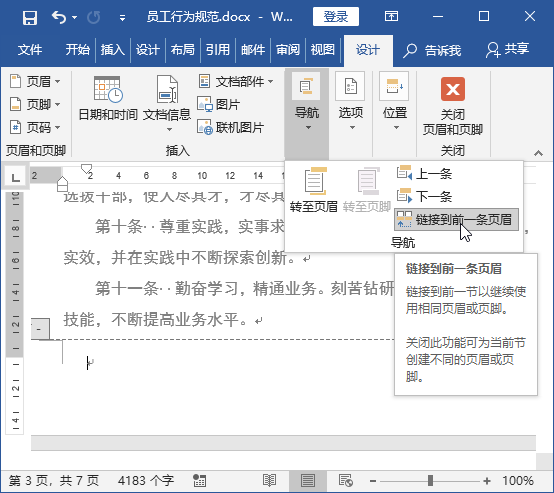Open the 选项 options dropdown
The image size is (554, 493).
(x=350, y=102)
